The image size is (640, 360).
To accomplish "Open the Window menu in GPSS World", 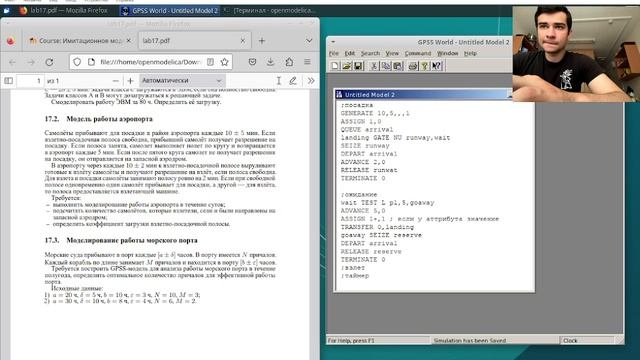I will 447,53.
